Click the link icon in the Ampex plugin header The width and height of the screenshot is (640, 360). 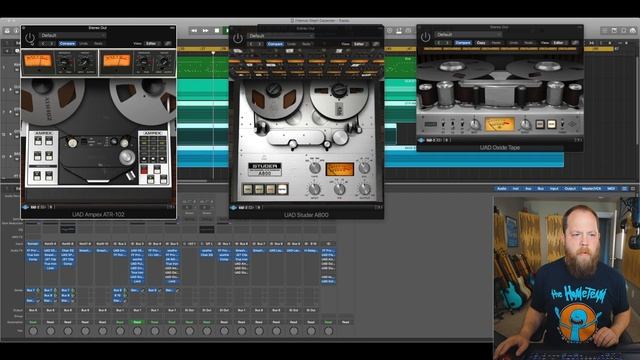[x=168, y=43]
